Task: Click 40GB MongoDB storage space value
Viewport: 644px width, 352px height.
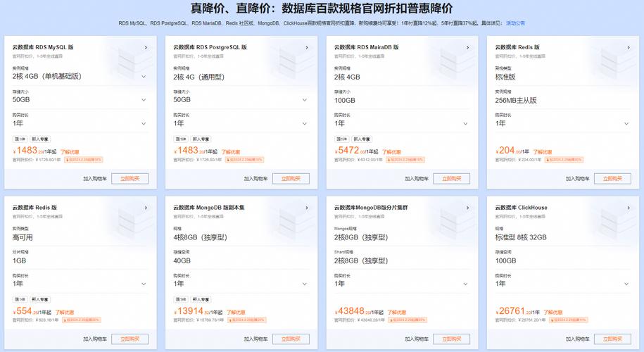Action: pos(182,260)
